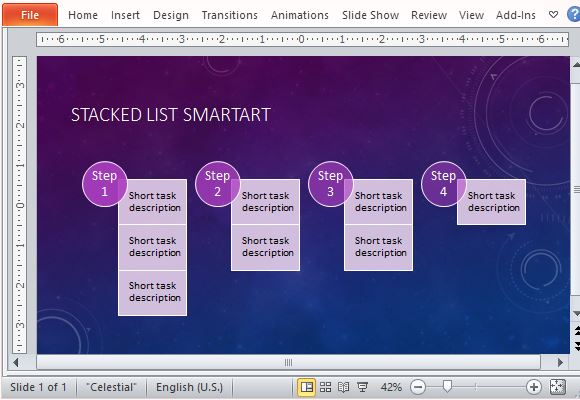
Task: Switch to Slide Sorter view icon
Action: tap(325, 387)
